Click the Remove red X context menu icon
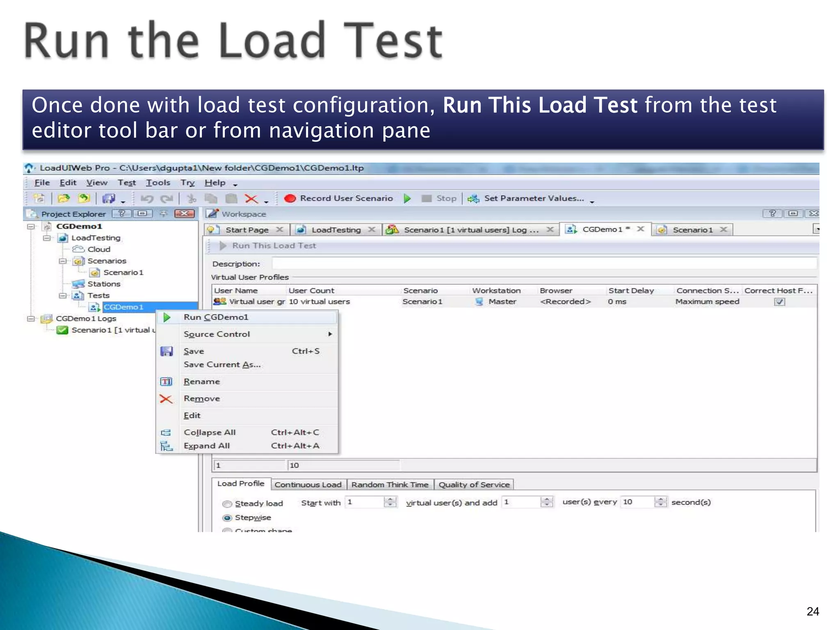This screenshot has height=630, width=840. coord(166,399)
